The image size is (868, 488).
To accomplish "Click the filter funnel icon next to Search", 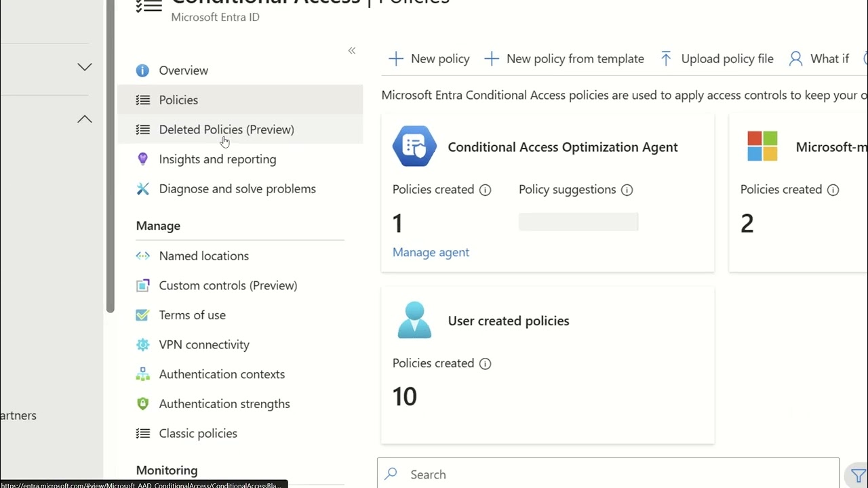I will pos(859,476).
